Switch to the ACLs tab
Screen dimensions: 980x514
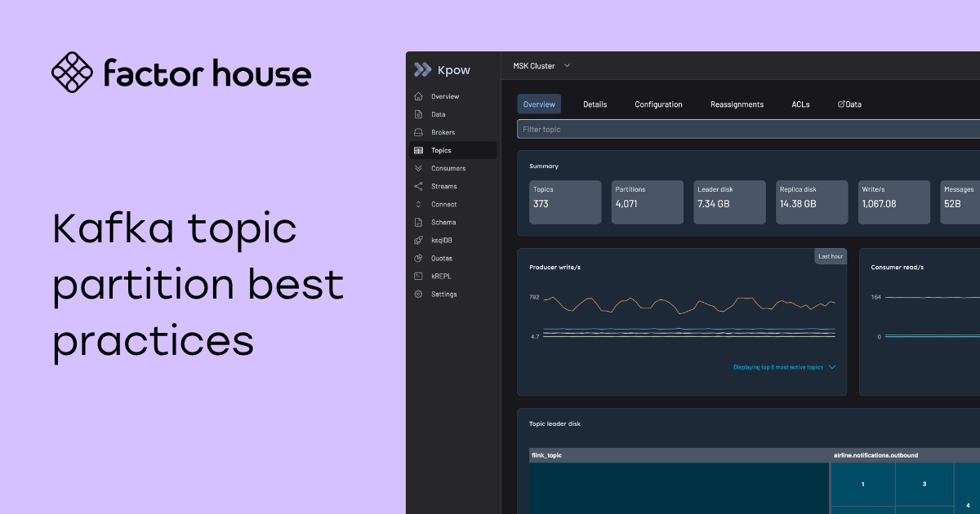coord(800,104)
